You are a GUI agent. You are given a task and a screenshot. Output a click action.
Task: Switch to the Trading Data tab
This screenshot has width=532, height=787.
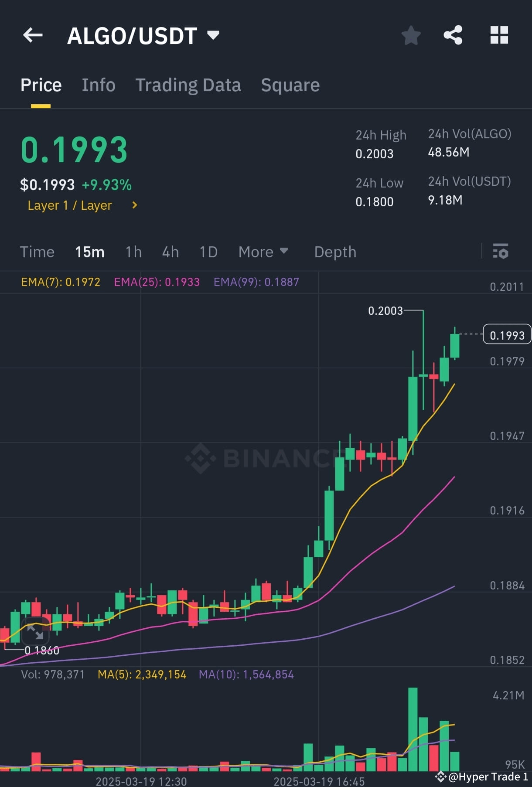tap(188, 85)
